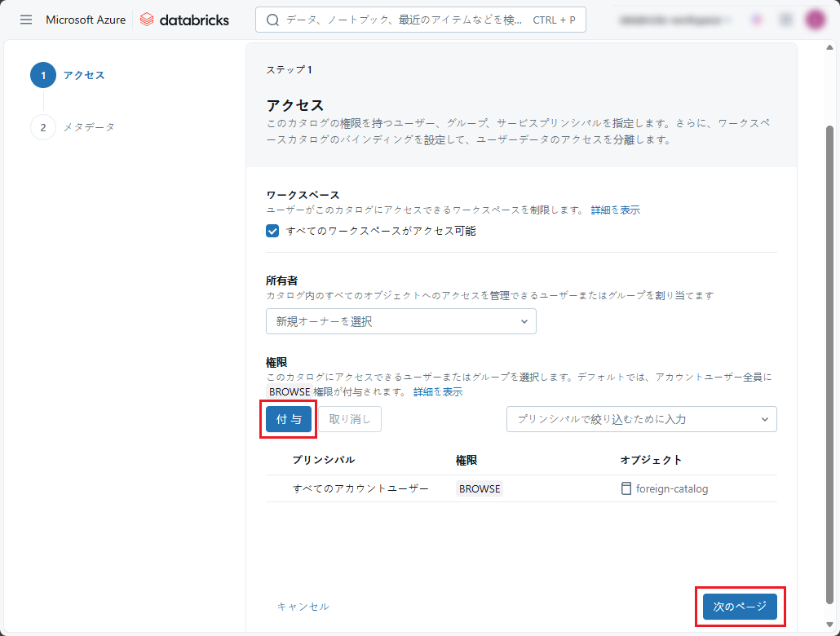The image size is (840, 636).
Task: Uncheck すべてのワークスペースがアクセス可能 checkbox
Action: (x=273, y=231)
